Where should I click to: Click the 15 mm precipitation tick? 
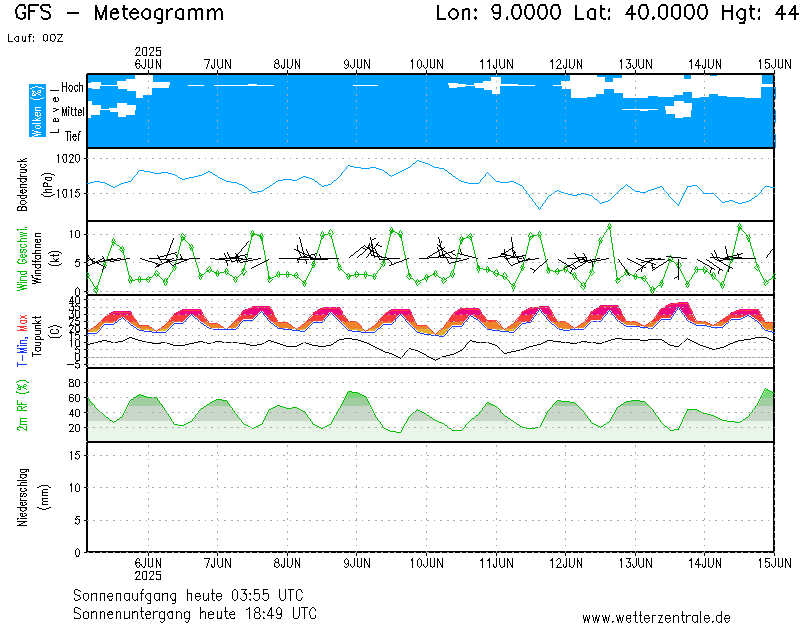[75, 455]
